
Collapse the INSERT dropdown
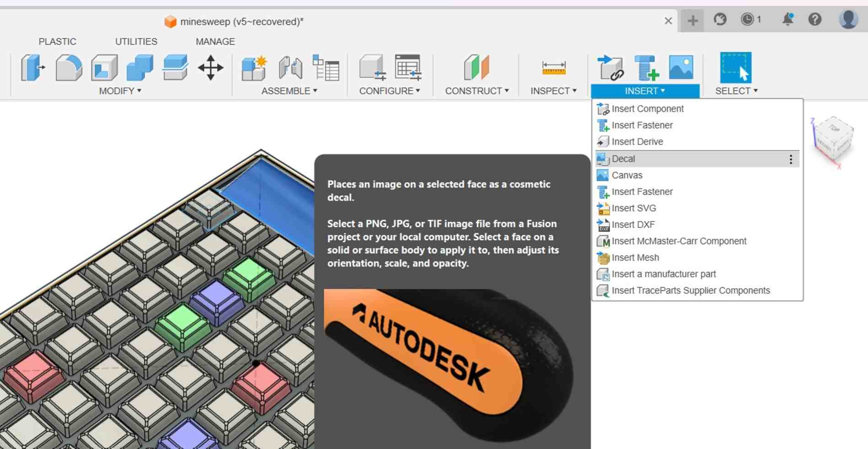pos(645,91)
